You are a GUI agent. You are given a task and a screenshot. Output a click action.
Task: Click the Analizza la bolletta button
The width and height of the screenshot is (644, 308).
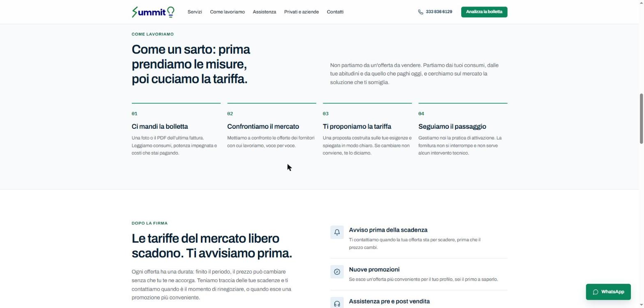pyautogui.click(x=484, y=12)
